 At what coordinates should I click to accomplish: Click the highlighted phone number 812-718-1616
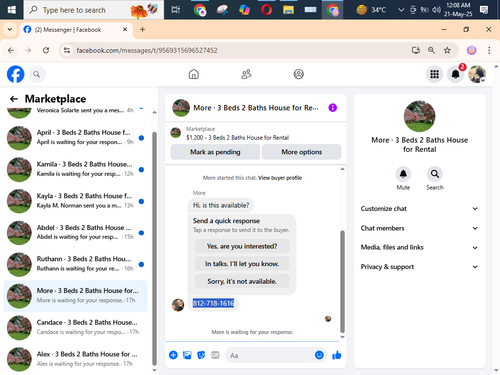[213, 303]
